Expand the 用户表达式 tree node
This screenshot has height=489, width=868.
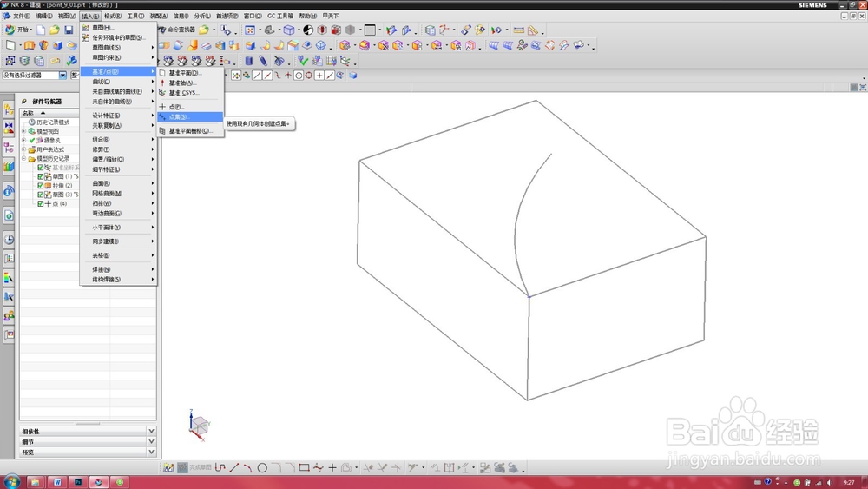point(23,149)
